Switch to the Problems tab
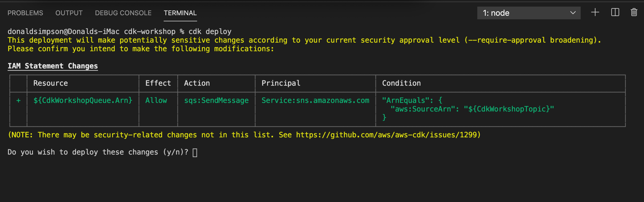The width and height of the screenshot is (644, 202). [25, 13]
